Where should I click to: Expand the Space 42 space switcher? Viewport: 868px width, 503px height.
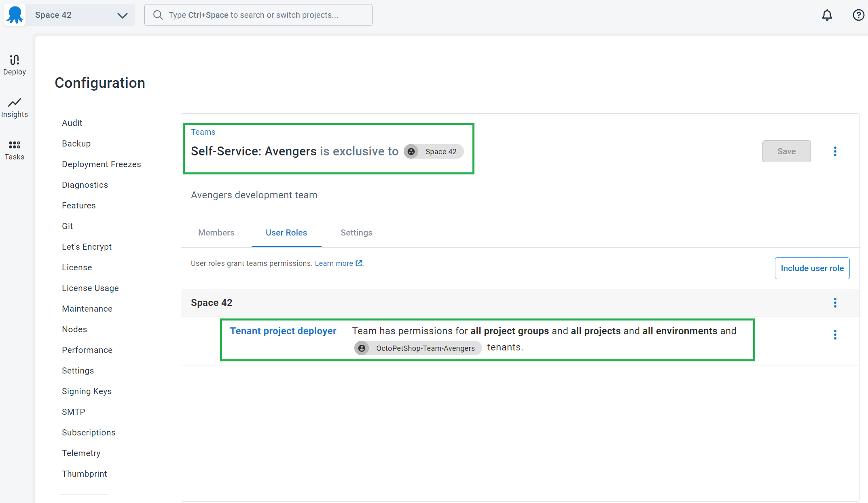coord(80,15)
